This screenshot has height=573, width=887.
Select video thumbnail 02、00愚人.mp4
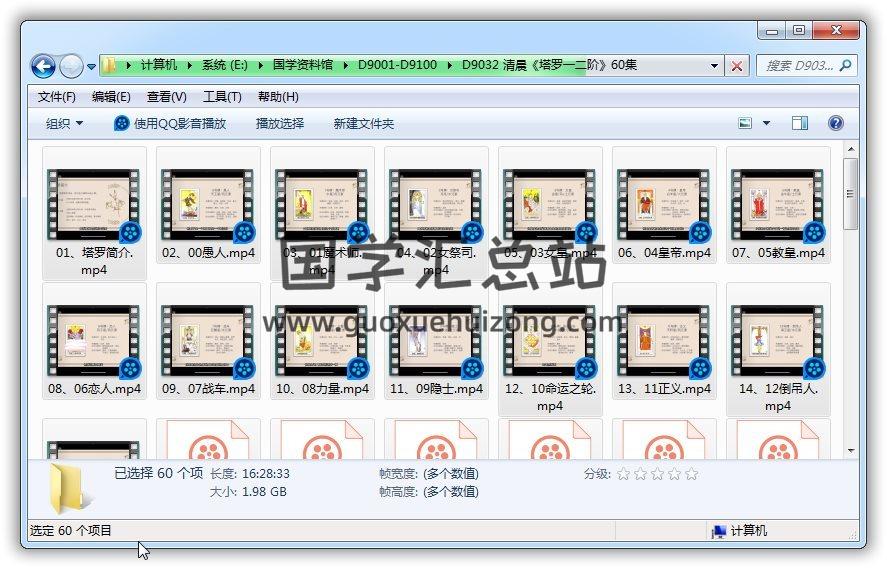[208, 205]
